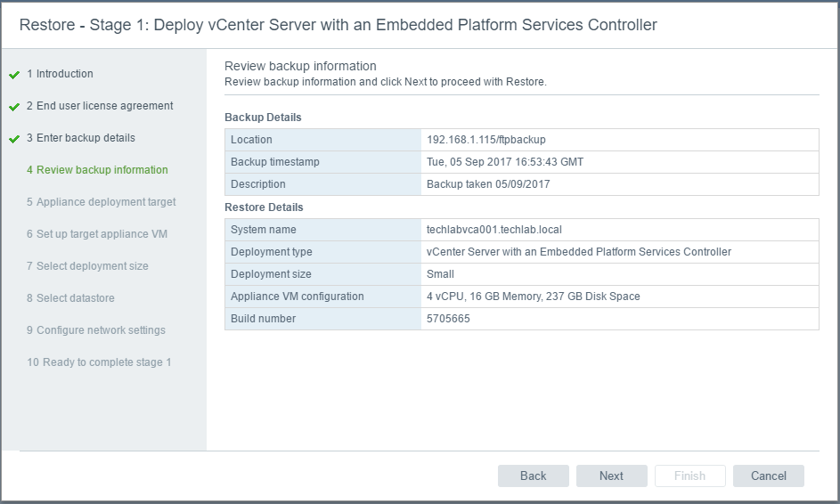Open step 2 End user license agreement
840x504 pixels.
click(100, 105)
